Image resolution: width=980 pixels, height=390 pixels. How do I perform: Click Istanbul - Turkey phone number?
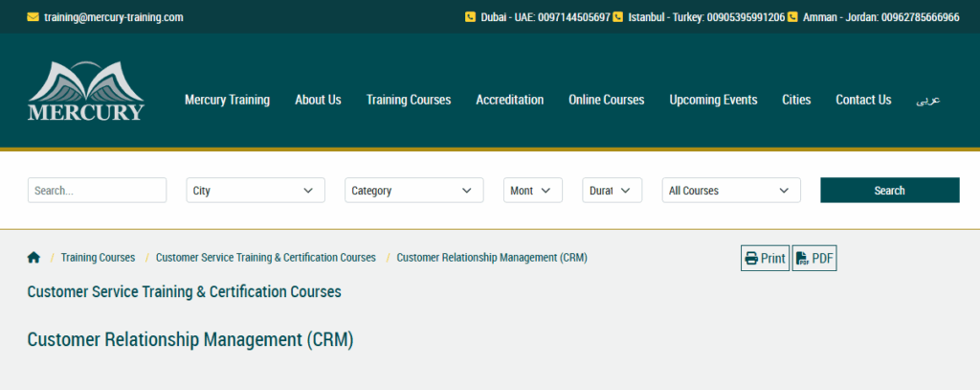point(706,17)
